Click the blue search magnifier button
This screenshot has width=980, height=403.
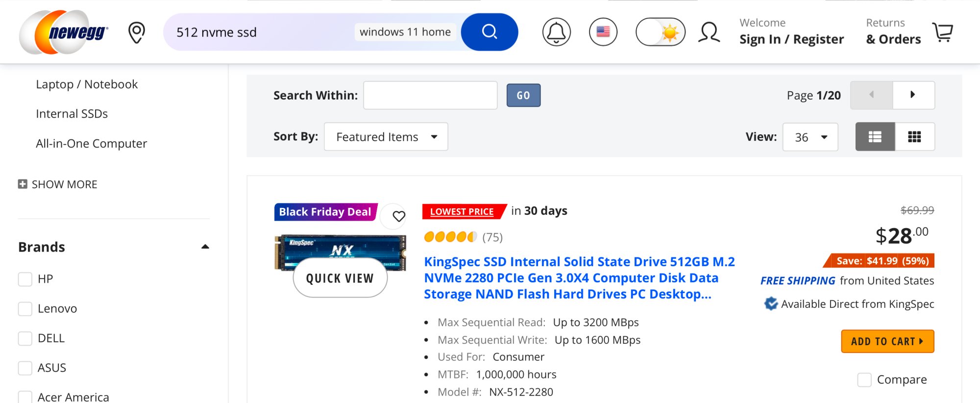[x=489, y=32]
